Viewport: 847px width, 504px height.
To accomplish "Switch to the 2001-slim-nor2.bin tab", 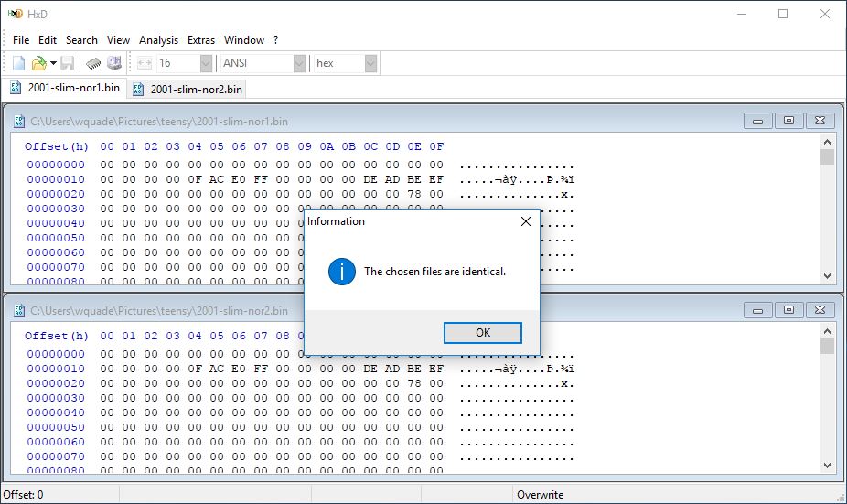I will pyautogui.click(x=188, y=89).
